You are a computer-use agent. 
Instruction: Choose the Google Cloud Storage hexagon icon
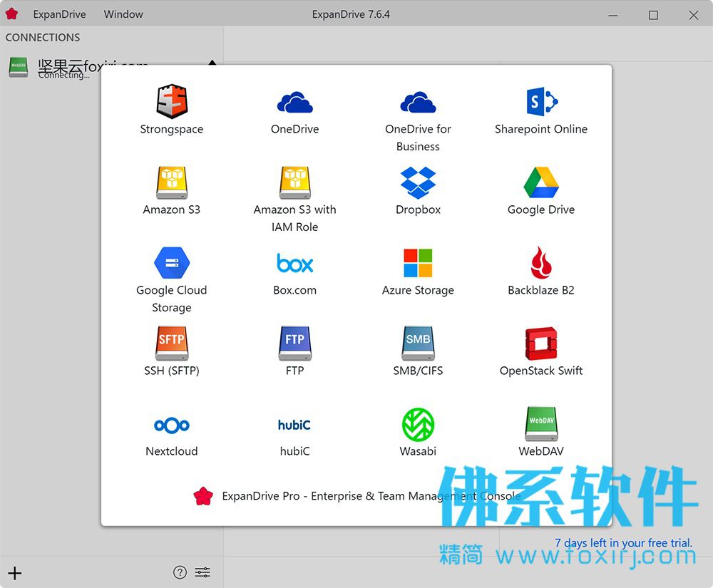172,263
